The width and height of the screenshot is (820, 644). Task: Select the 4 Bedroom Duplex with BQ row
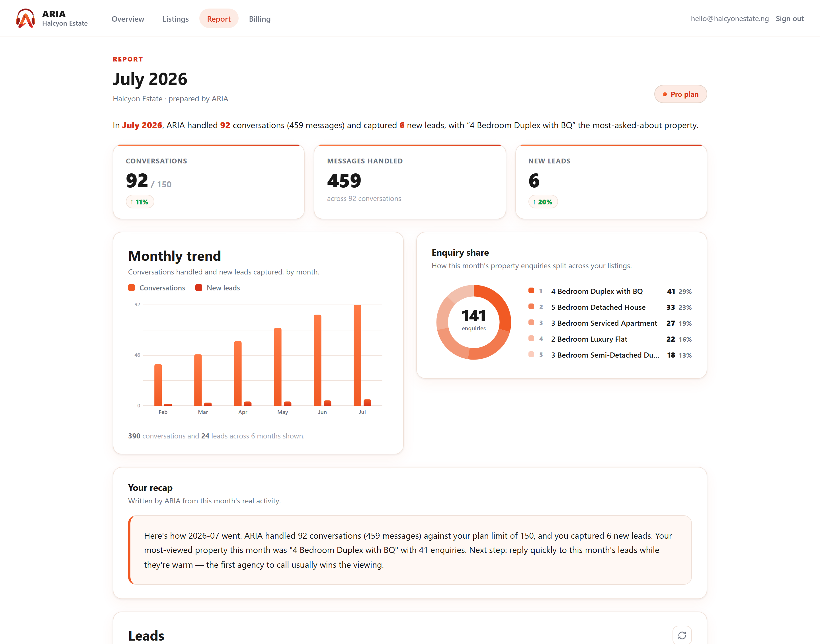610,291
